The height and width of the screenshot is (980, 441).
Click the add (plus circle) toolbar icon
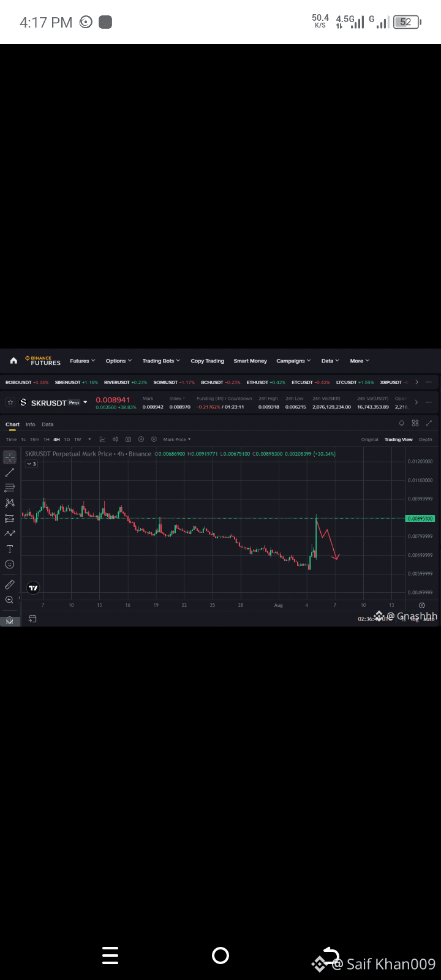pos(141,439)
